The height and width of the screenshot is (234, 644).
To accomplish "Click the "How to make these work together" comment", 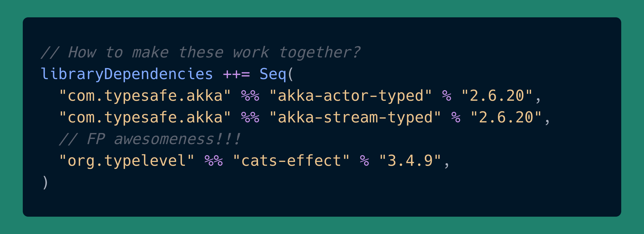I will (201, 53).
